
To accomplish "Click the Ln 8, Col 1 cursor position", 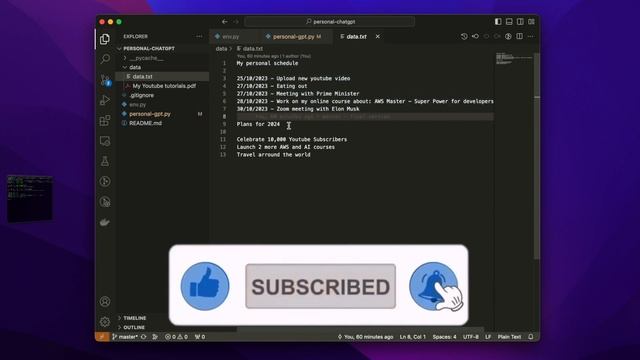I will pyautogui.click(x=413, y=337).
